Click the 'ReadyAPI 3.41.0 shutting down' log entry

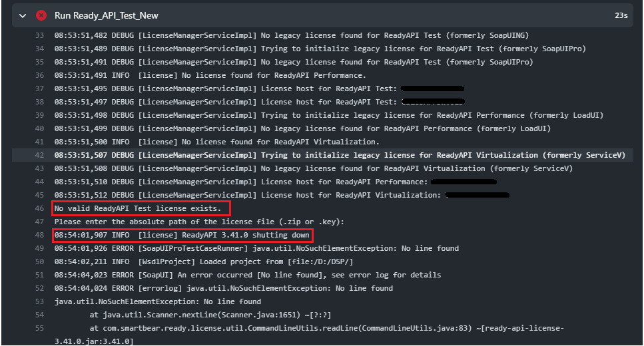pos(182,235)
